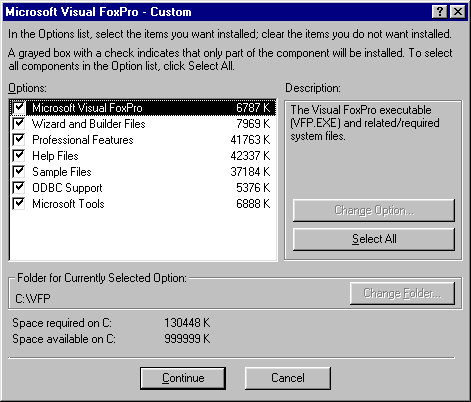Select the Sample Files row label
The image size is (471, 402).
click(x=62, y=172)
